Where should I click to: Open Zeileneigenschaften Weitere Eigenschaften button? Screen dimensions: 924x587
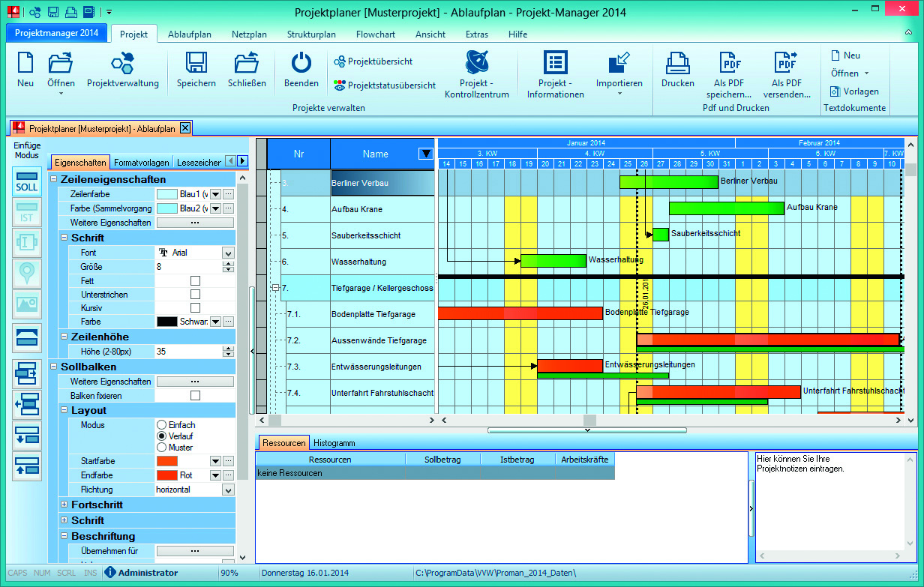coord(195,223)
